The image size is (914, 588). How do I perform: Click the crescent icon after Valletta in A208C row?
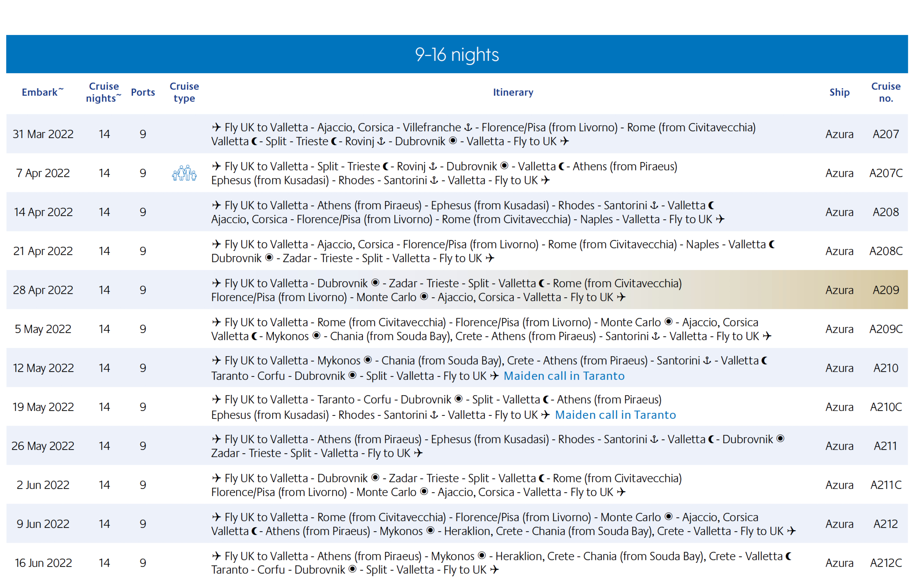click(772, 244)
